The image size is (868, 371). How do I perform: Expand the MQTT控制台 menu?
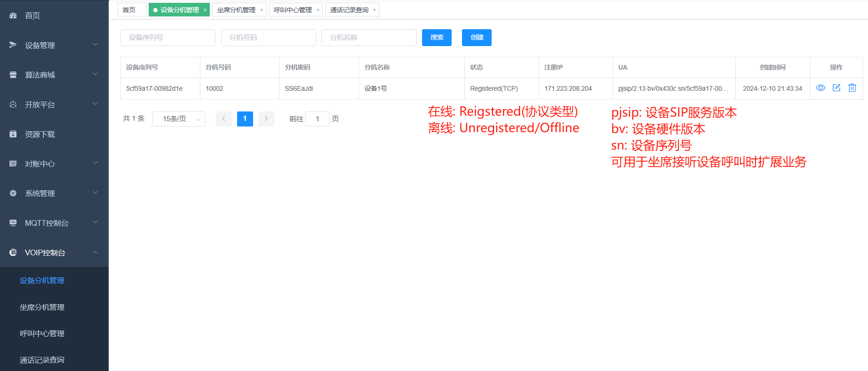[x=95, y=222]
